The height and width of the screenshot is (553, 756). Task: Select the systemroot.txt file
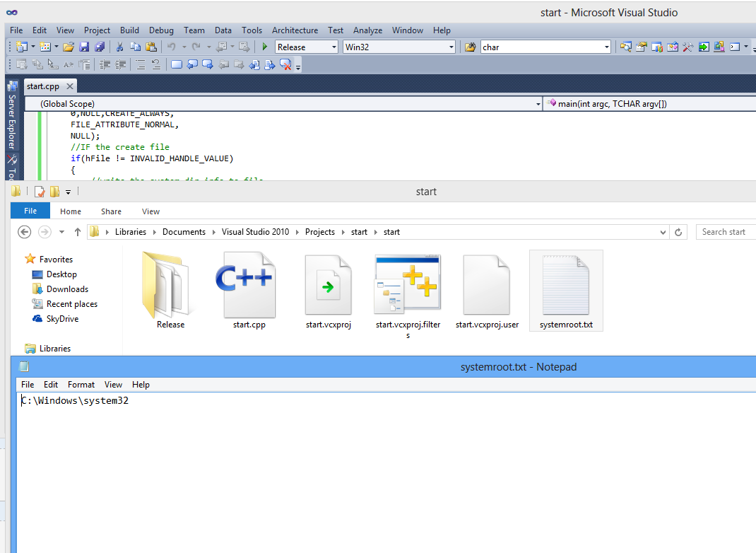(x=566, y=291)
